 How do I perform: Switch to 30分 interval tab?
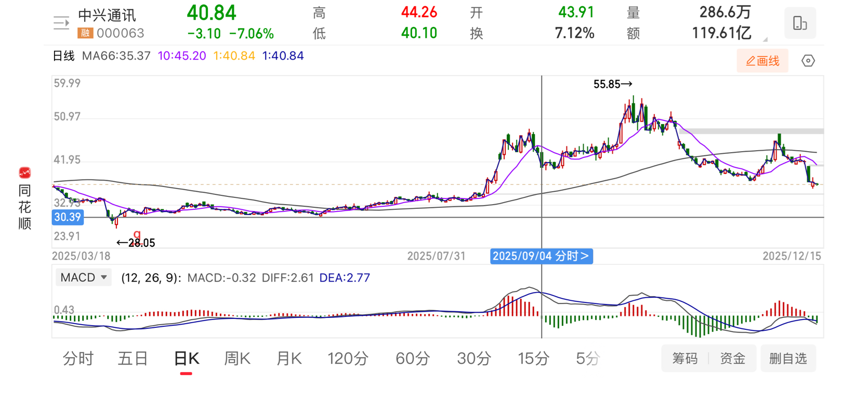pyautogui.click(x=474, y=358)
